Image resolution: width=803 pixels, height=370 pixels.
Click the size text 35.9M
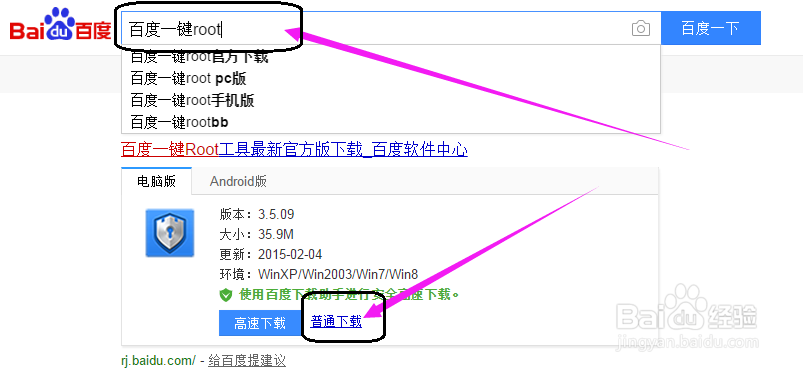click(276, 235)
